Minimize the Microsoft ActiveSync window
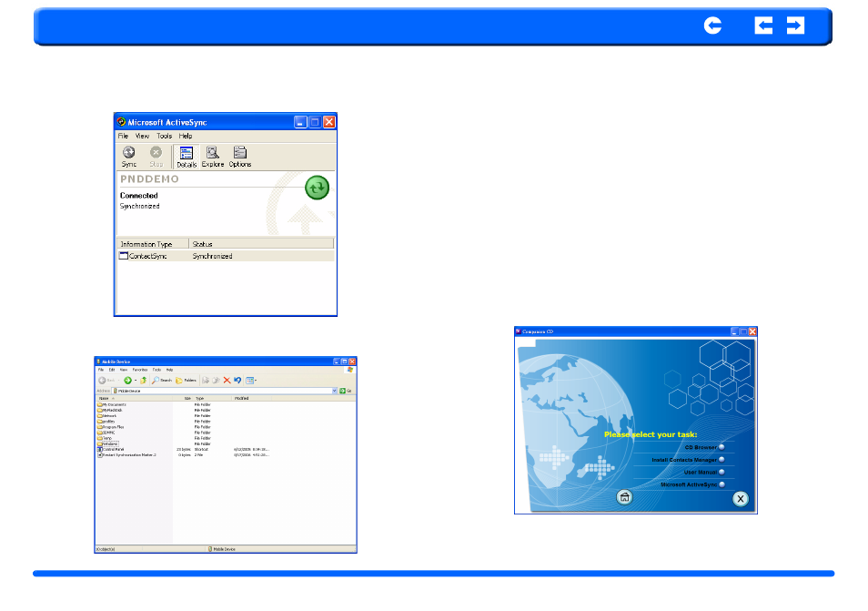This screenshot has height=611, width=868. coord(300,122)
